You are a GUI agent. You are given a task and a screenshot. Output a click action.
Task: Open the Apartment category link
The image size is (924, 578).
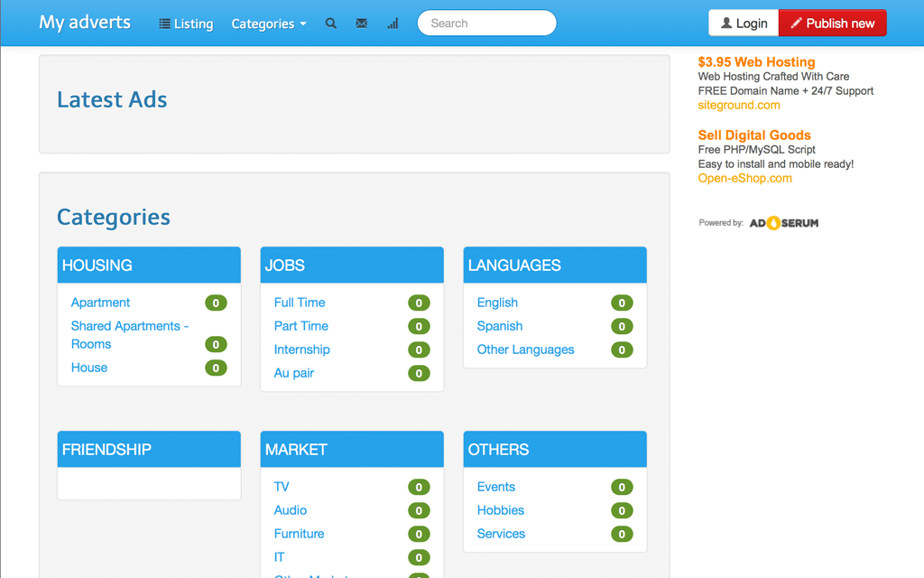[x=100, y=303]
